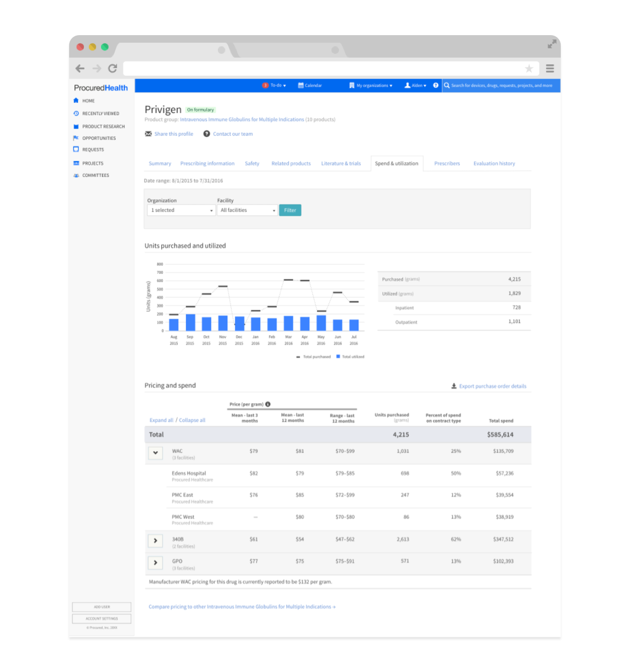631x672 pixels.
Task: Click the top search field
Action: point(502,85)
